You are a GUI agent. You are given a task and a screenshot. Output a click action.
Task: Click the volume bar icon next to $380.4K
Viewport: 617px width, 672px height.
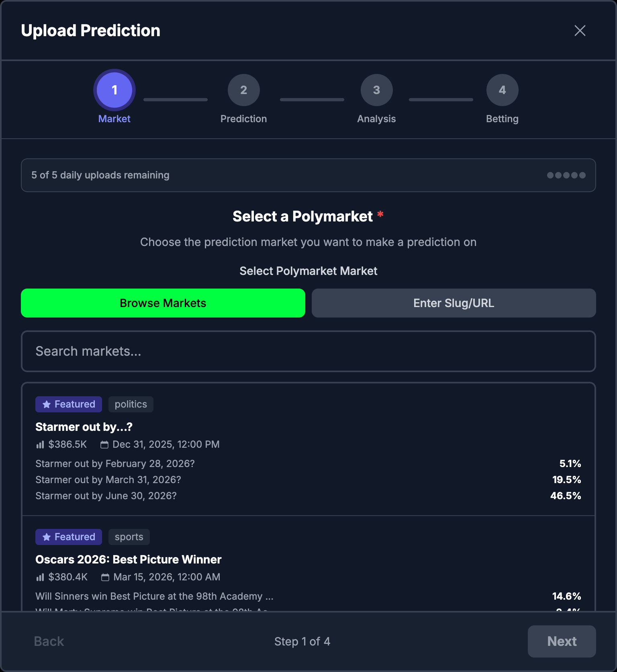pos(40,577)
